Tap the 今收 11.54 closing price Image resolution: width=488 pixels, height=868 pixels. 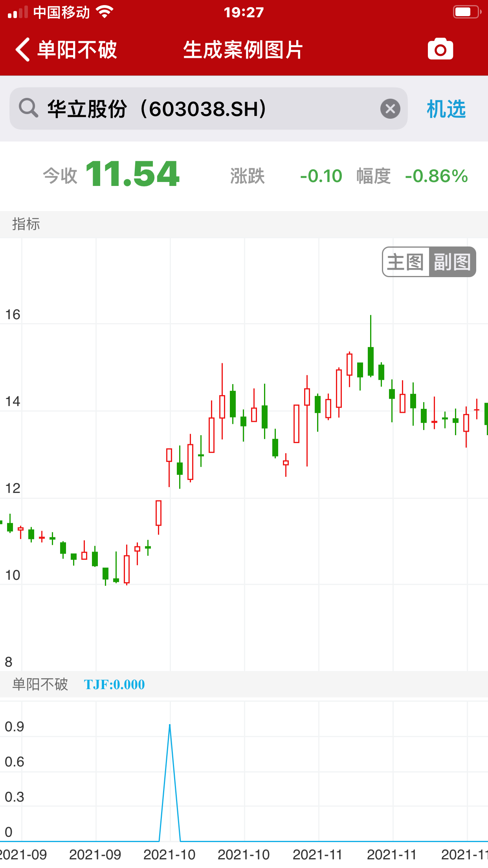click(132, 174)
